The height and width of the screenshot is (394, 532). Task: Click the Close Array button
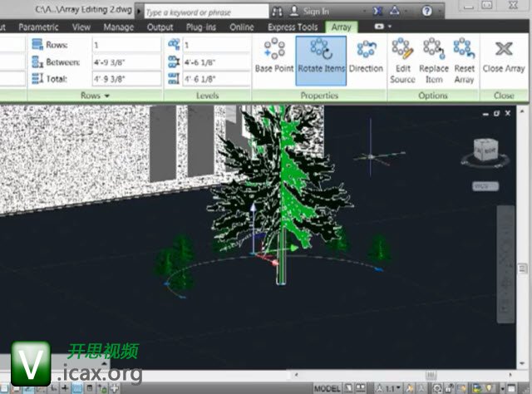pos(504,57)
